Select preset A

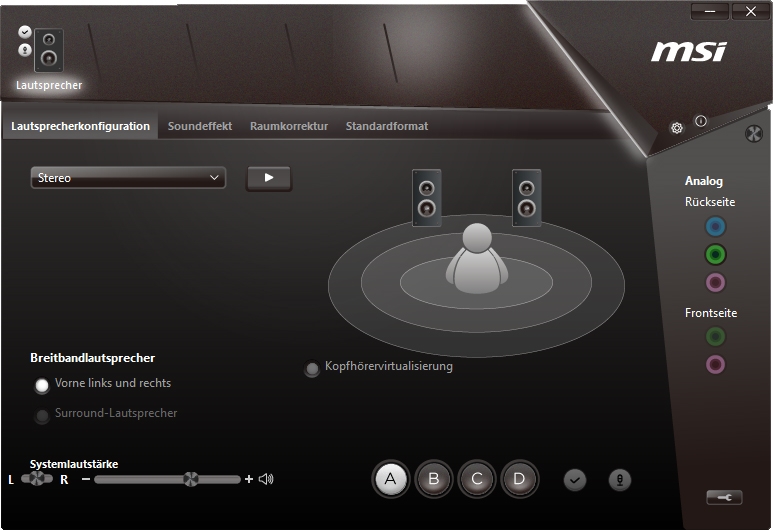tap(390, 479)
